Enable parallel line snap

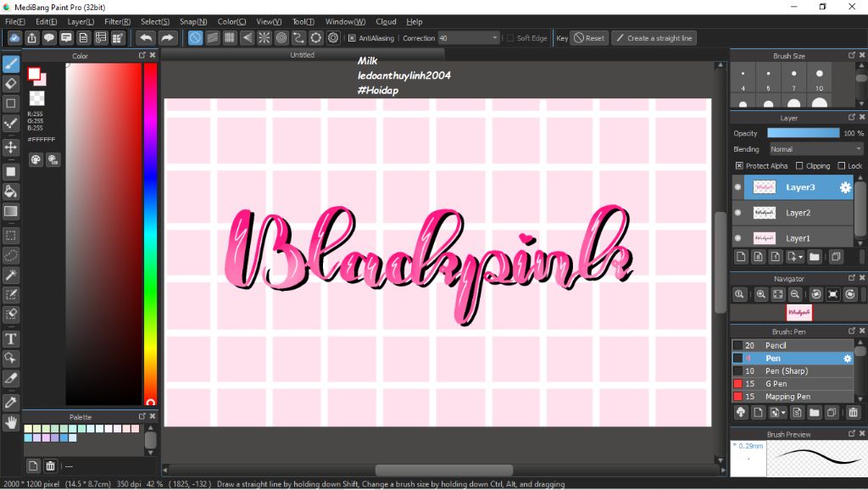tap(213, 38)
